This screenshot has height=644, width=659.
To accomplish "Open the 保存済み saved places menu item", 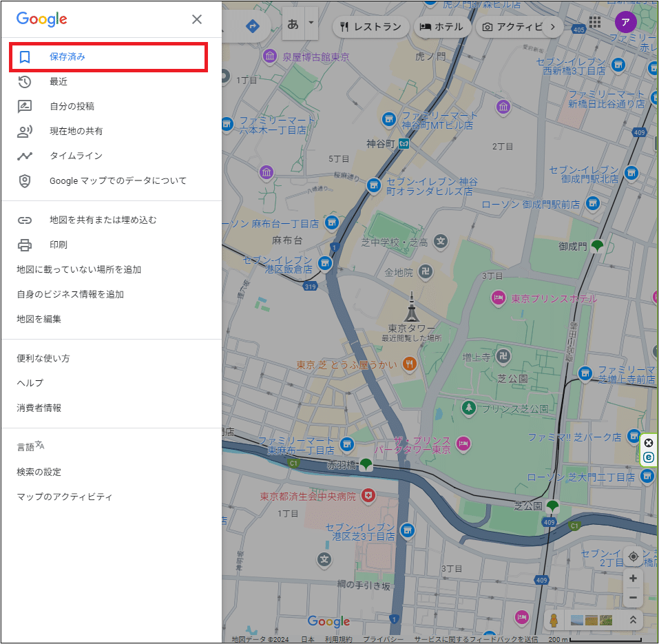I will pos(108,56).
